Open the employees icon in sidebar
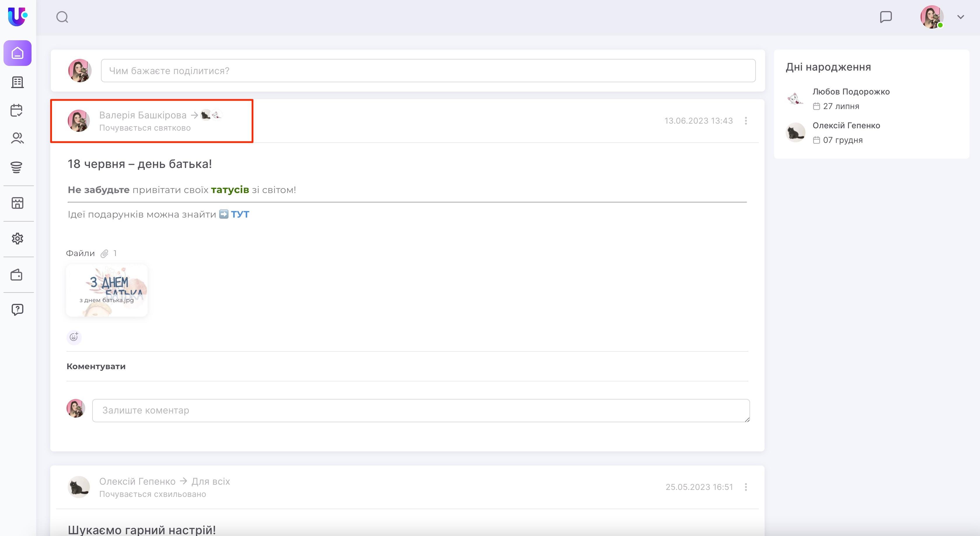Viewport: 980px width, 536px height. (17, 138)
